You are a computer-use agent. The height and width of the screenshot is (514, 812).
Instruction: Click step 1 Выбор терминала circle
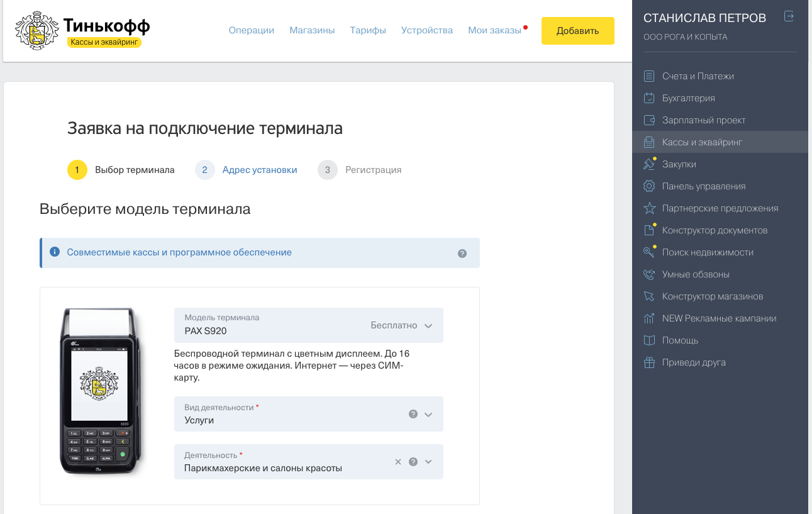click(x=77, y=169)
